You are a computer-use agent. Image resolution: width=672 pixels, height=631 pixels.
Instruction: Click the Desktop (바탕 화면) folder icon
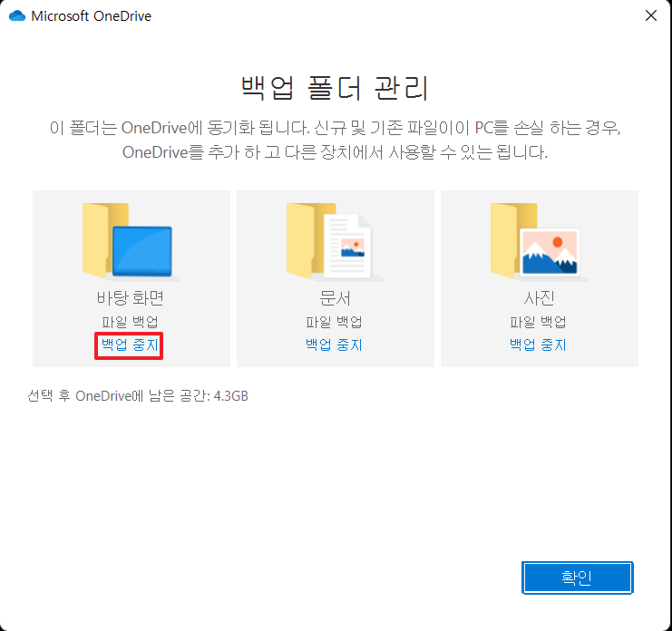click(x=130, y=241)
